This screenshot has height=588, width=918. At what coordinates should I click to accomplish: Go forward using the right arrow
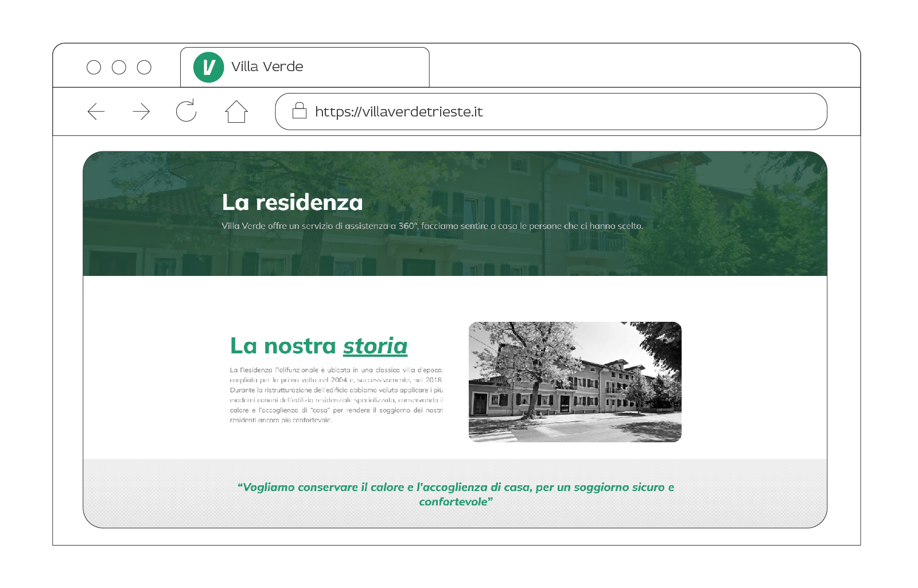141,111
